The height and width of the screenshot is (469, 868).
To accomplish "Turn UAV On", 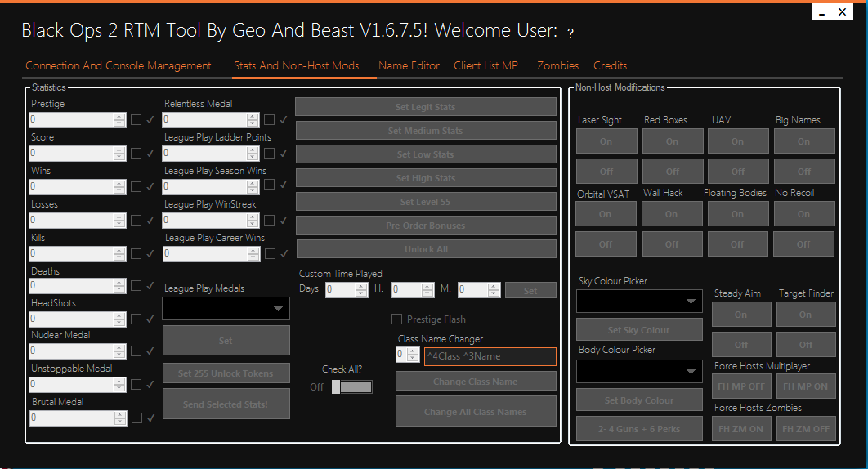I will click(x=738, y=141).
